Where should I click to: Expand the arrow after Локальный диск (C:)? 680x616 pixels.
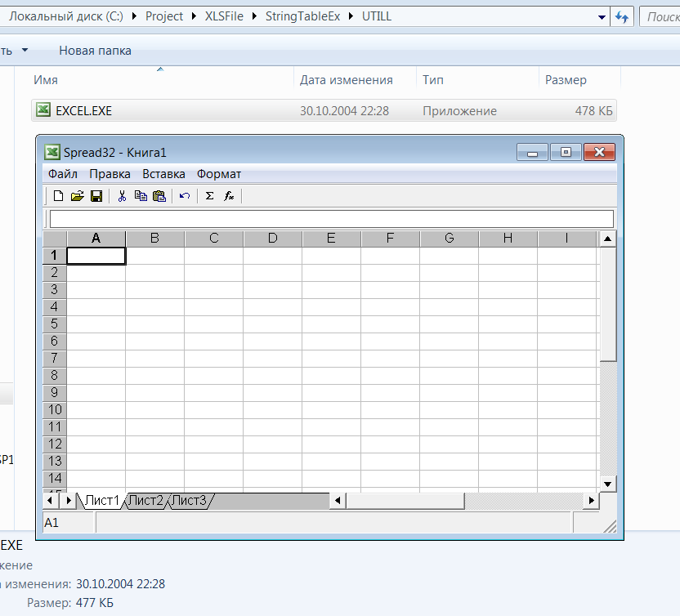pyautogui.click(x=134, y=16)
